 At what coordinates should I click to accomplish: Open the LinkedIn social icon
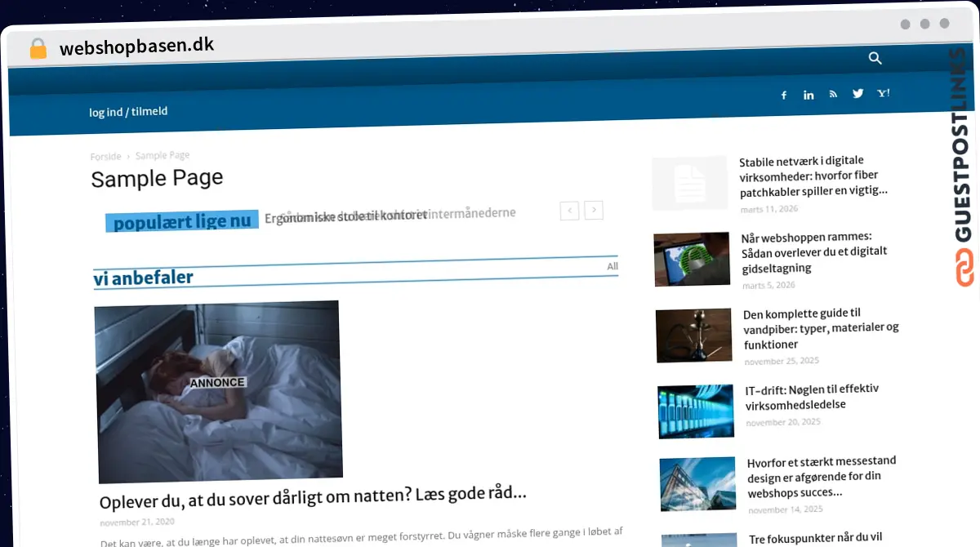[808, 95]
